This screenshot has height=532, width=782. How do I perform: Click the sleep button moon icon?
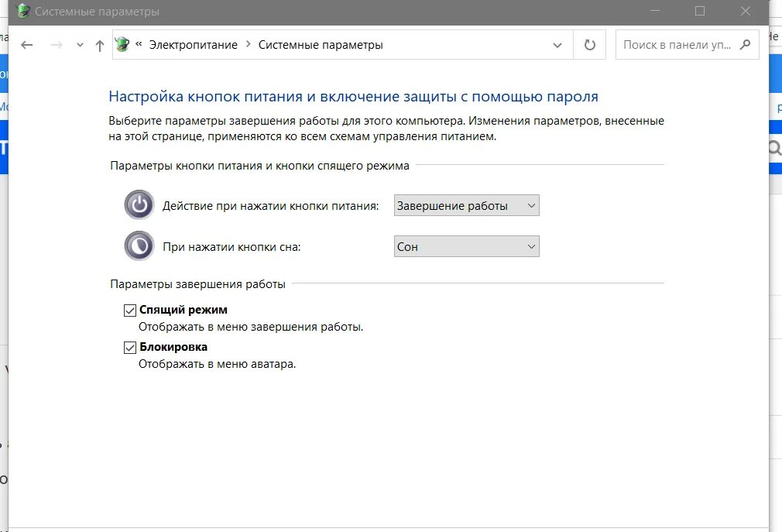point(139,246)
